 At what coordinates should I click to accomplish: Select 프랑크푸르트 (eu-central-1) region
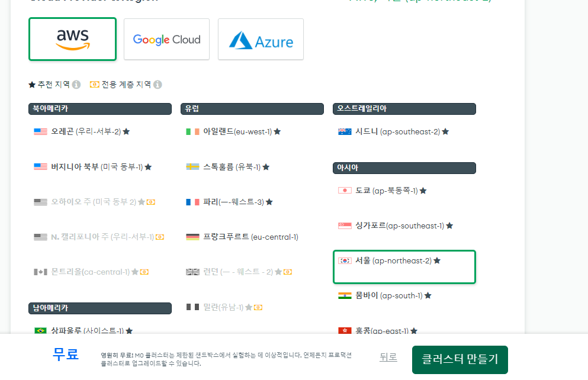pos(242,237)
